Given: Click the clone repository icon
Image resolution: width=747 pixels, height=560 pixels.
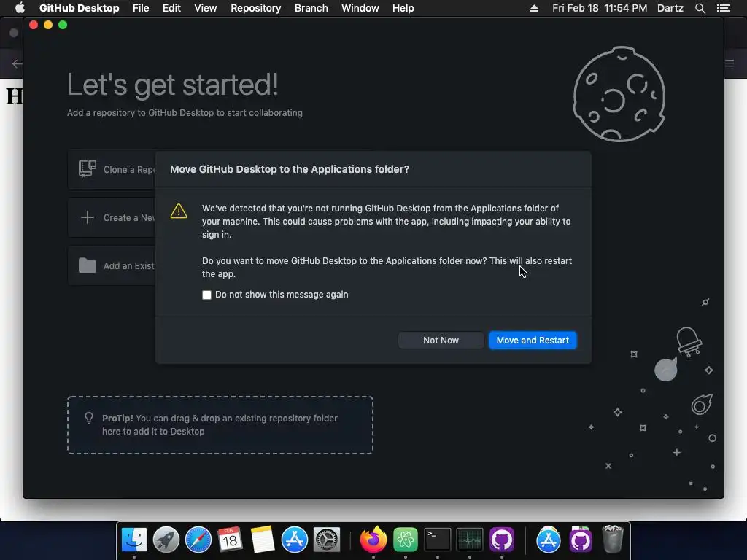Looking at the screenshot, I should [x=88, y=169].
